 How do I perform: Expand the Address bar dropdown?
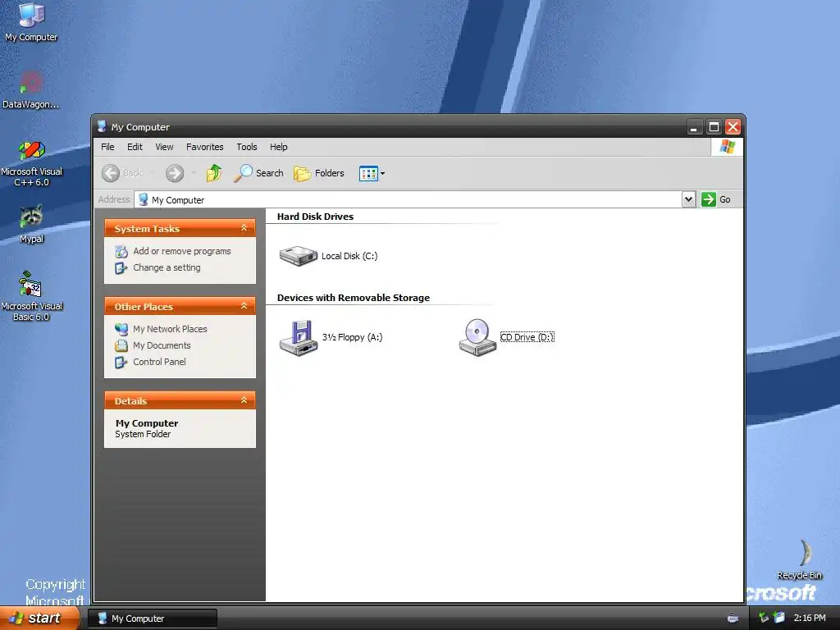coord(688,199)
